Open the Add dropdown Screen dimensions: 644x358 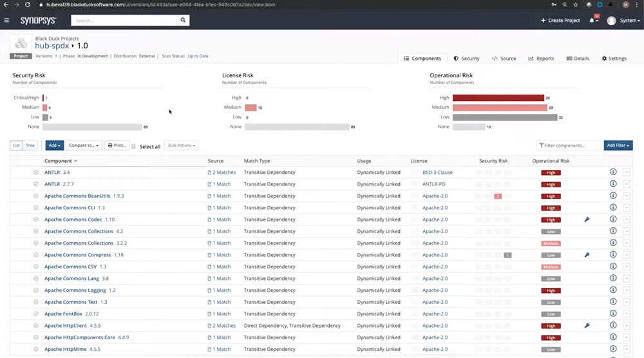click(54, 146)
